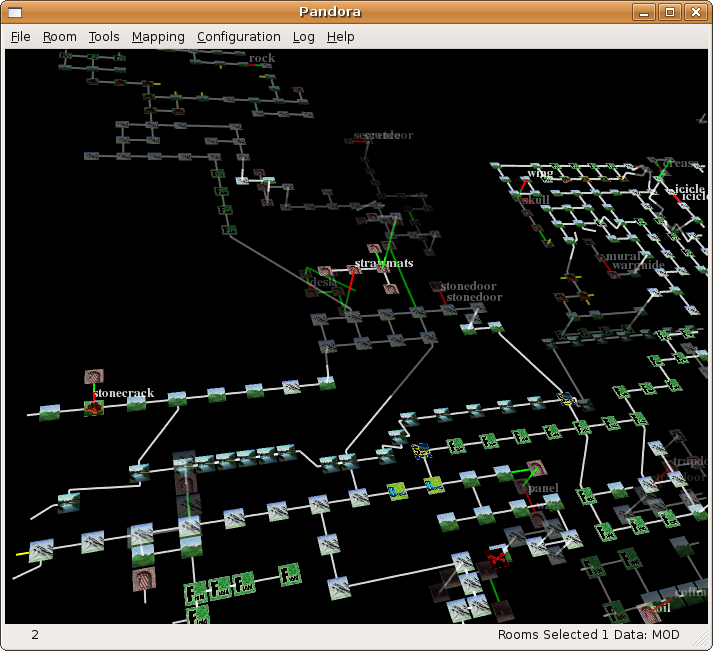Image resolution: width=713 pixels, height=651 pixels.
Task: Click the "rock" room label
Action: (x=262, y=58)
